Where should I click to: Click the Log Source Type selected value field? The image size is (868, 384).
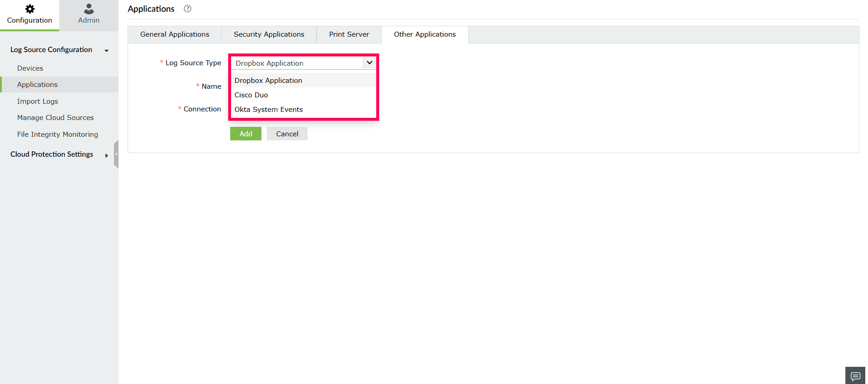[297, 63]
